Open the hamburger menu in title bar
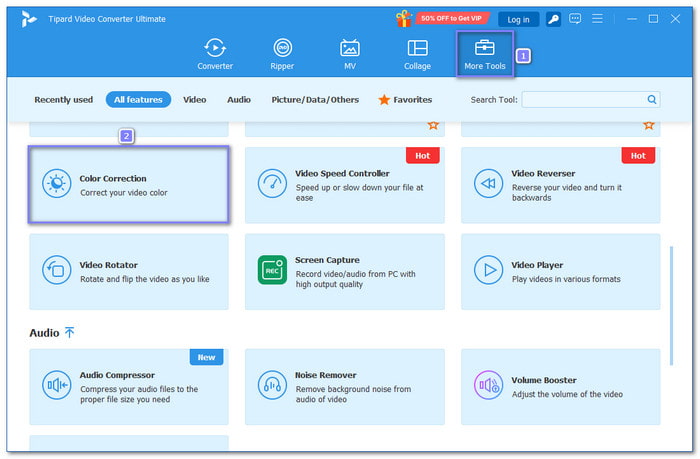The width and height of the screenshot is (700, 459). 597,19
